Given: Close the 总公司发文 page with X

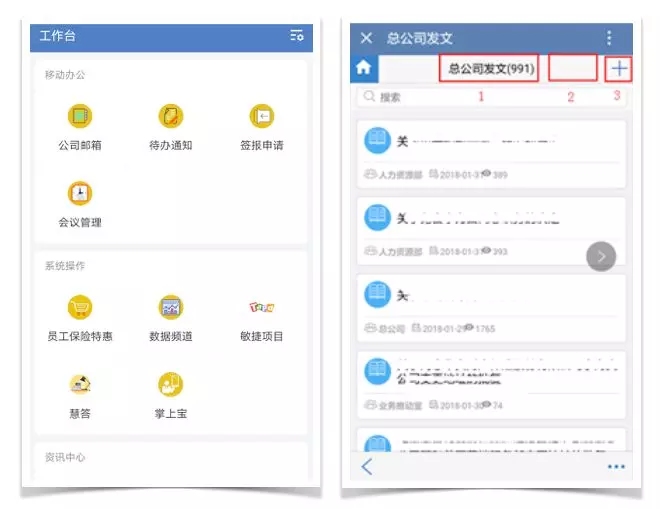Looking at the screenshot, I should coord(366,38).
